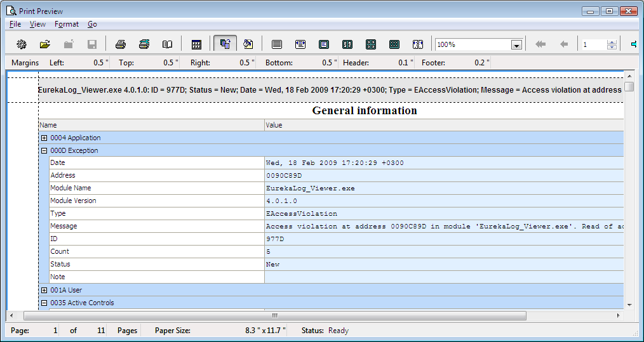This screenshot has width=644, height=342.
Task: Expand the 0004 Application group
Action: [44, 138]
